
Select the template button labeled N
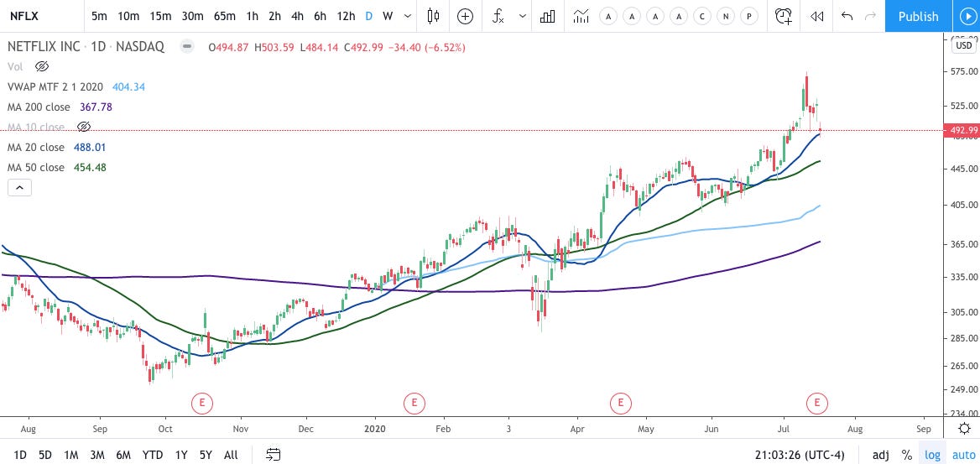coord(726,17)
